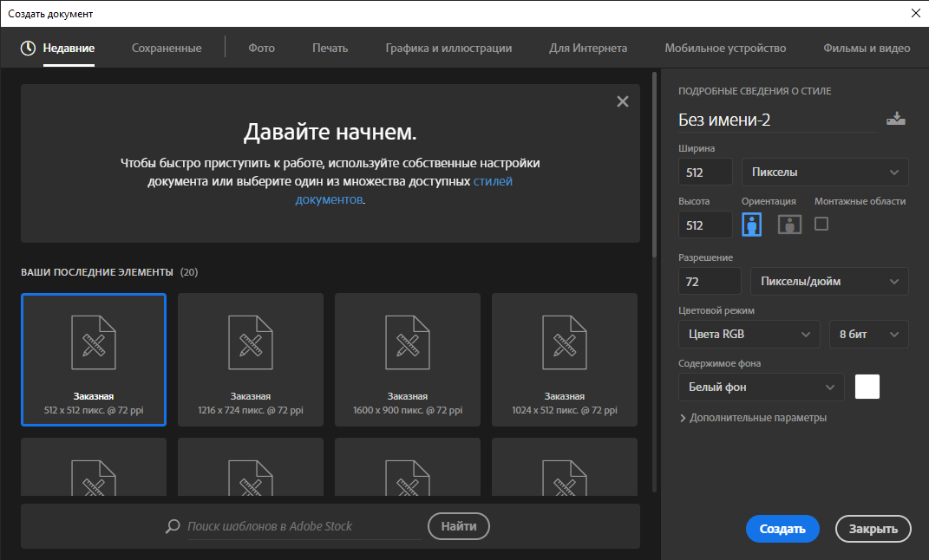Switch to the Сохраненные tab
This screenshot has height=560, width=929.
point(167,48)
